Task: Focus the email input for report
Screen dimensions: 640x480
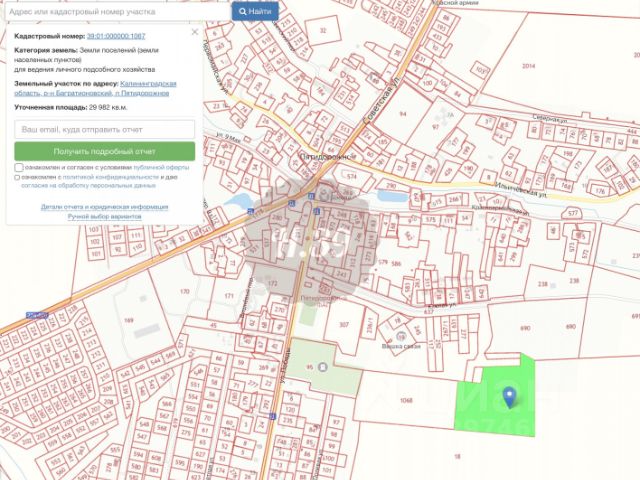Action: click(104, 129)
